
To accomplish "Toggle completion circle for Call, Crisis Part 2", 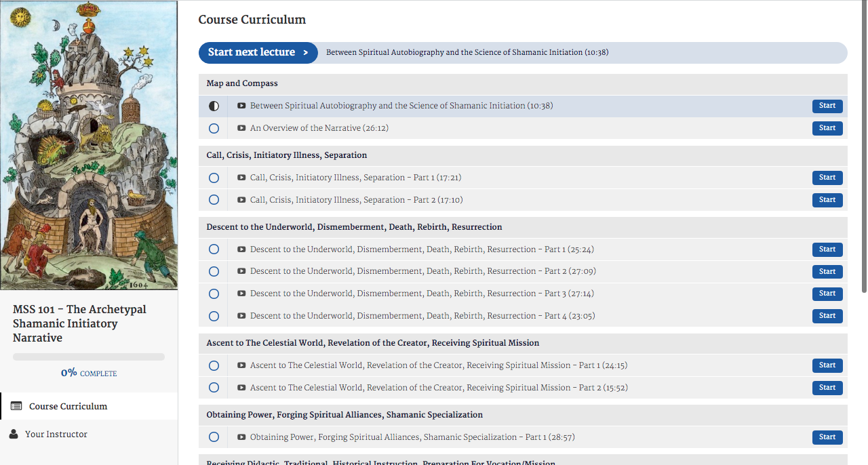I will tap(214, 200).
